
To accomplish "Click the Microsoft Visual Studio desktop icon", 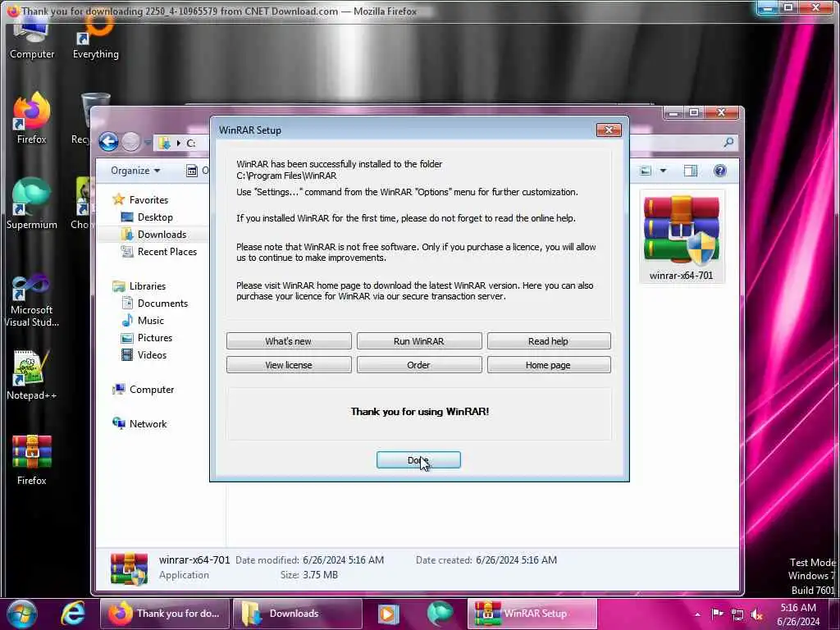I will [x=32, y=300].
